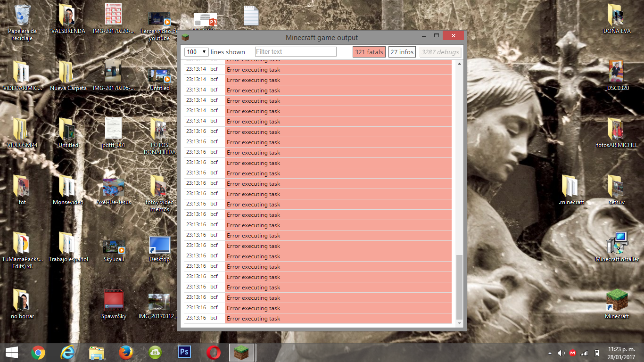644x362 pixels.
Task: Show hidden system tray icons
Action: (x=550, y=353)
